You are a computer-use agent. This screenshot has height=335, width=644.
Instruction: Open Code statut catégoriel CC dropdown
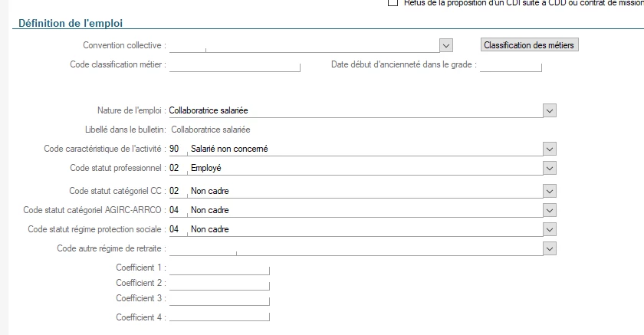(548, 191)
